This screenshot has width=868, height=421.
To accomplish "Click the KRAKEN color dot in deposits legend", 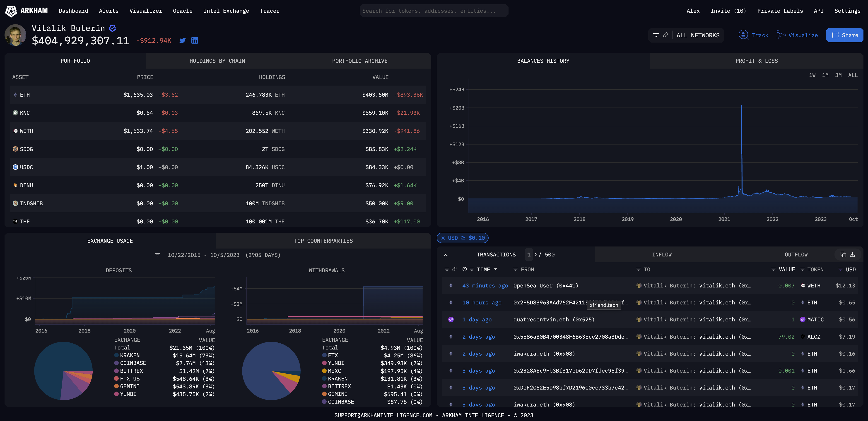I will (116, 355).
